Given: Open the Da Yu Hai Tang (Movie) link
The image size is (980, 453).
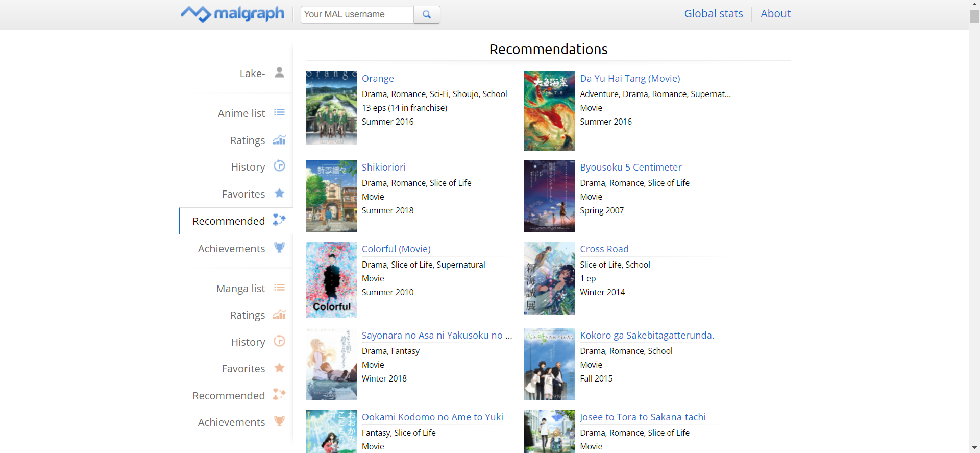Looking at the screenshot, I should pos(630,79).
